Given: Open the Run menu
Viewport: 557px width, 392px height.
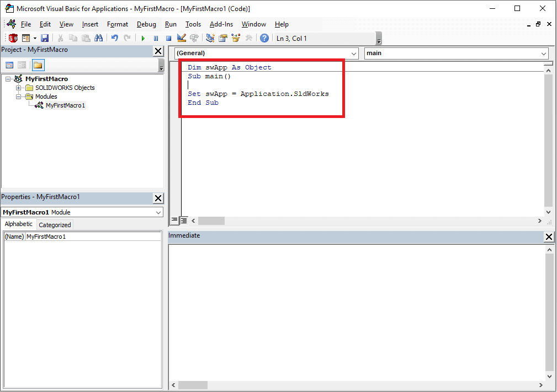Looking at the screenshot, I should pyautogui.click(x=171, y=24).
